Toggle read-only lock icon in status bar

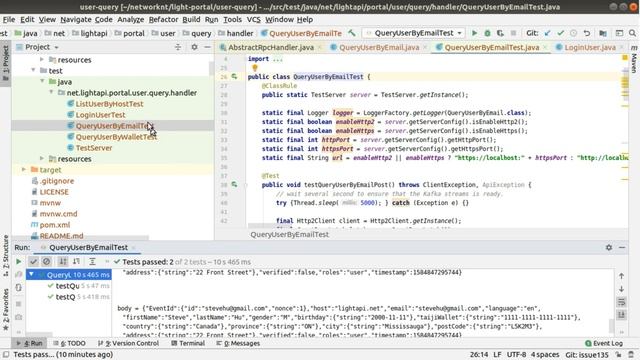(619, 355)
